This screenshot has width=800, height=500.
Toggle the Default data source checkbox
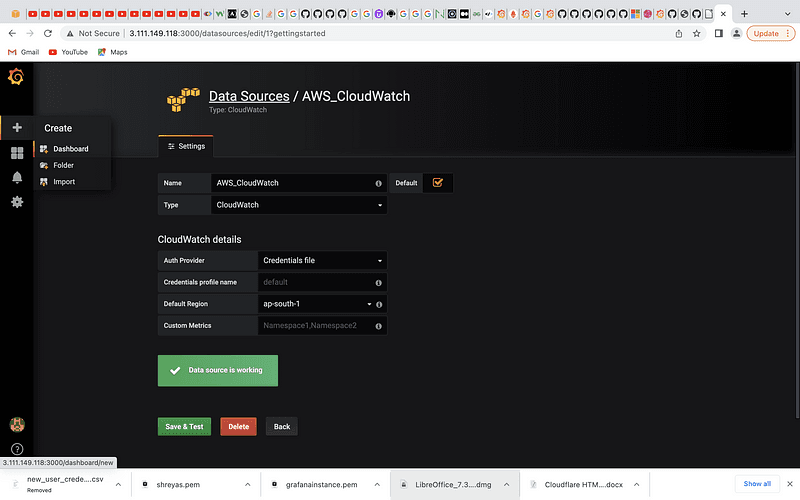pos(438,183)
